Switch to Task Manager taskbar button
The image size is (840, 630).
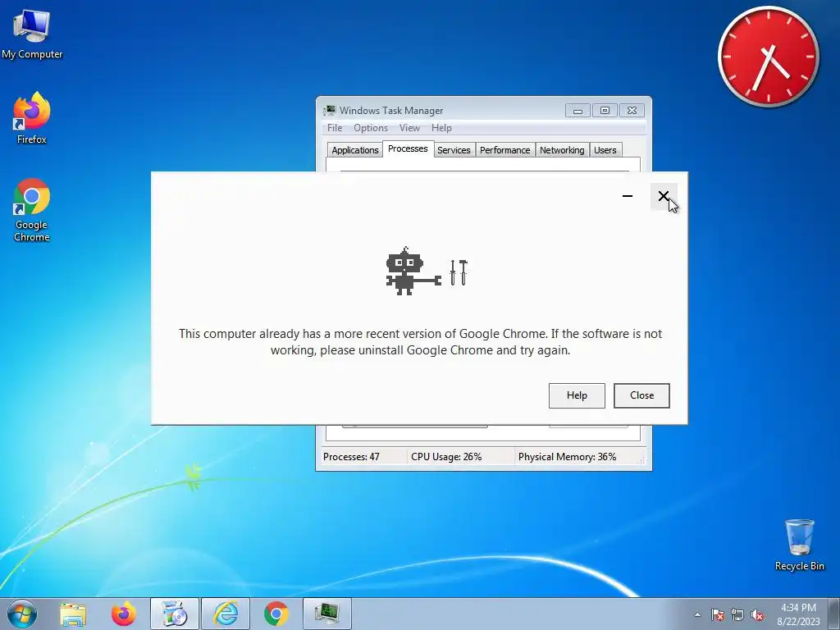click(327, 614)
